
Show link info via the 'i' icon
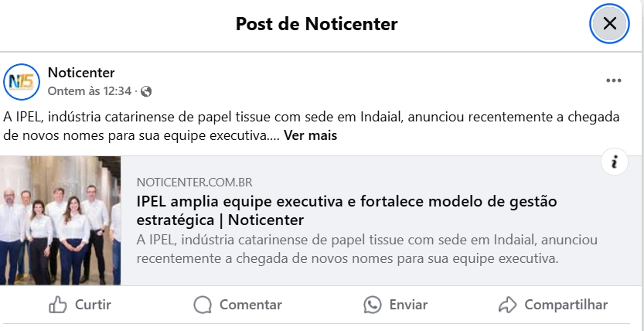click(615, 162)
